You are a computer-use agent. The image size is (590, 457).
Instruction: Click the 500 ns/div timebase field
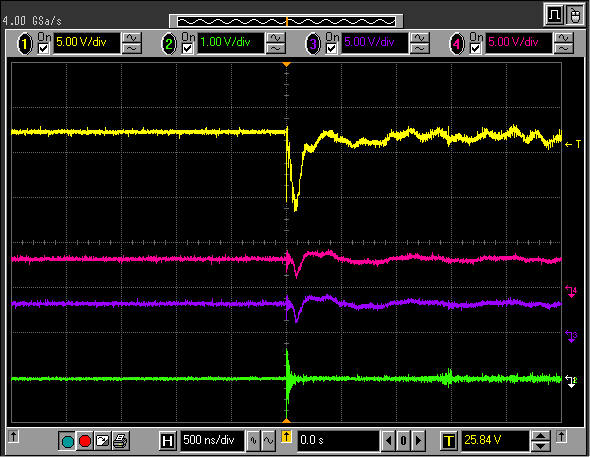pos(213,440)
